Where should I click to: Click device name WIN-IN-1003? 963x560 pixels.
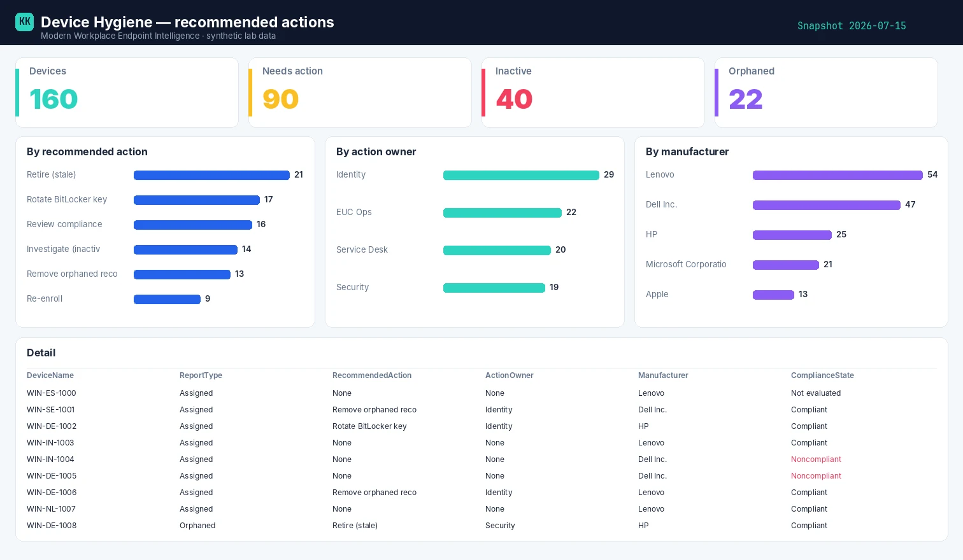pos(50,443)
